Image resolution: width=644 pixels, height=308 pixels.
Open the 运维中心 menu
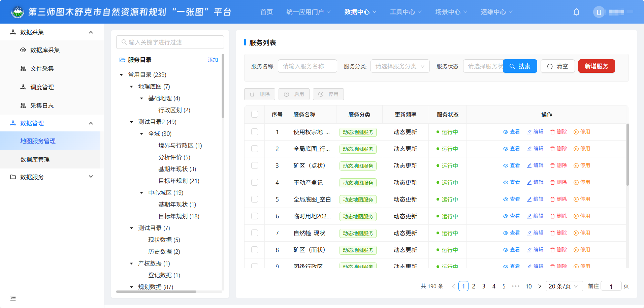496,12
